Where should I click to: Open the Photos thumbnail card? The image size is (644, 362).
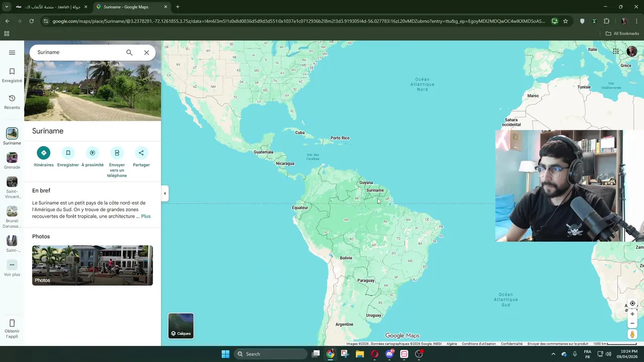[93, 265]
